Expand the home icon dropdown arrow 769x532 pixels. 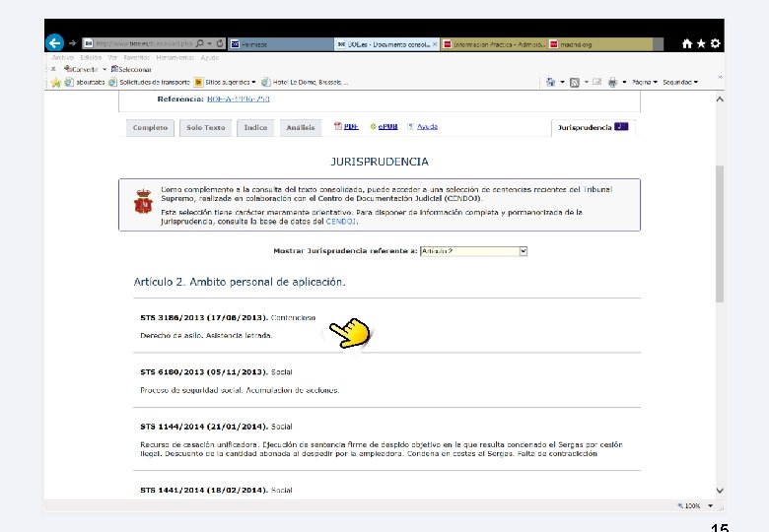click(562, 82)
